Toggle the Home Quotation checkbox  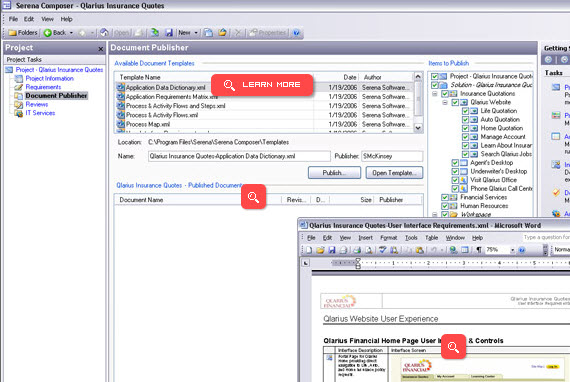(465, 128)
